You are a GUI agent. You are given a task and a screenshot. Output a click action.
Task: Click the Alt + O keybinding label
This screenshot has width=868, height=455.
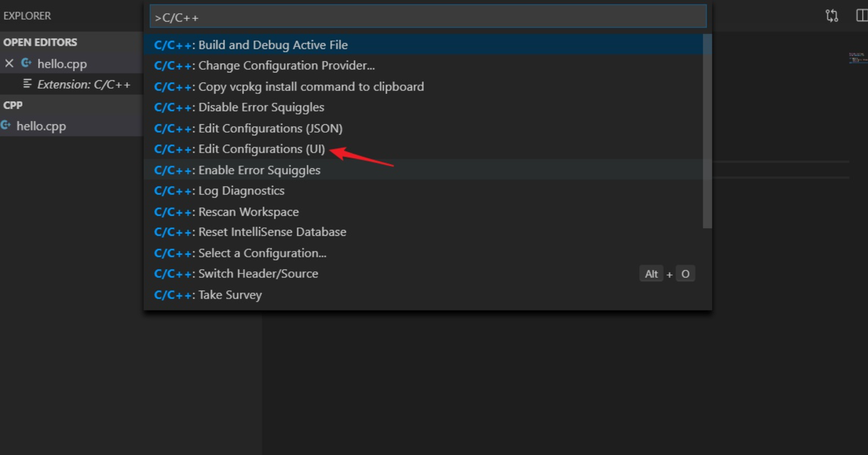pyautogui.click(x=667, y=274)
